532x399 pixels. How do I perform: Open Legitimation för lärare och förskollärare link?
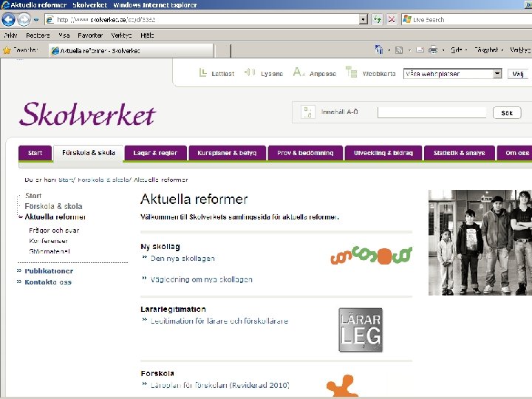click(219, 321)
